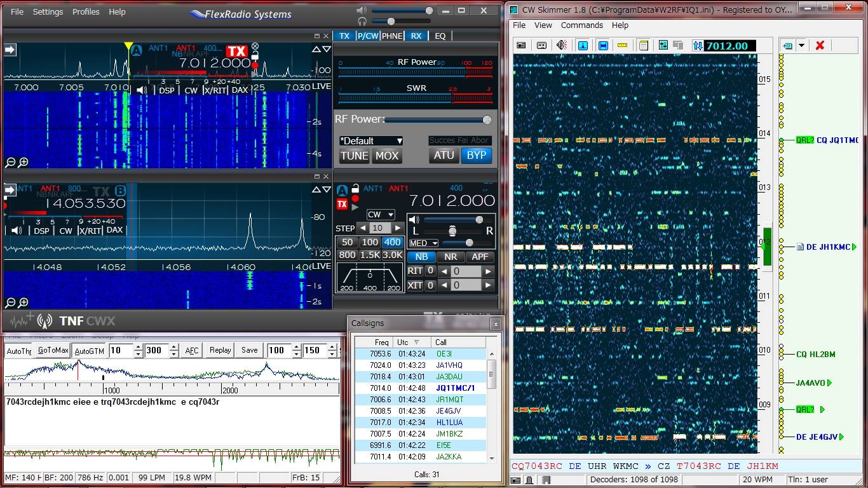Click the red TX badge on the 7.012 panadapter
This screenshot has height=488, width=868.
click(x=236, y=51)
